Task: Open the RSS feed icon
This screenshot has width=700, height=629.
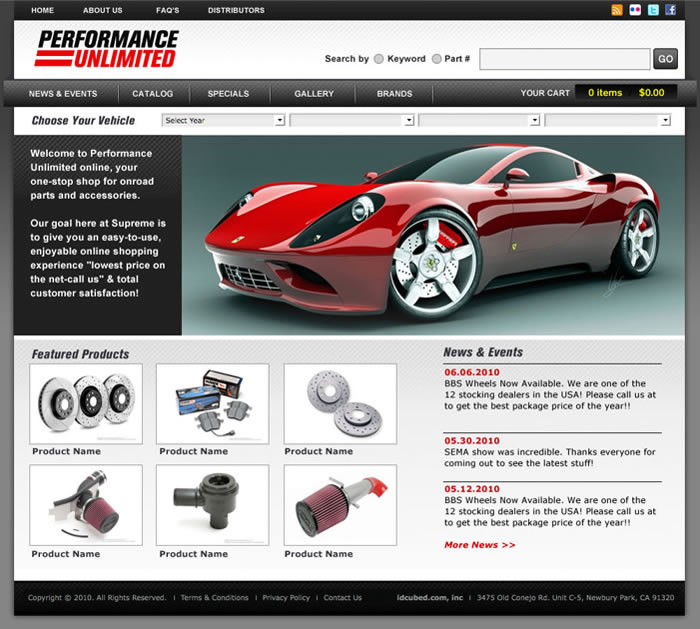Action: [617, 10]
